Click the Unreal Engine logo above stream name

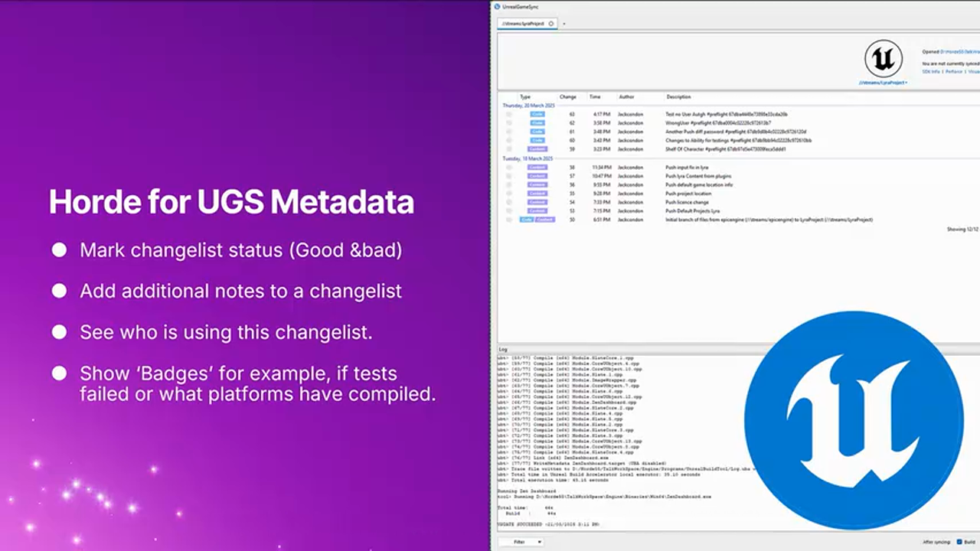[883, 58]
